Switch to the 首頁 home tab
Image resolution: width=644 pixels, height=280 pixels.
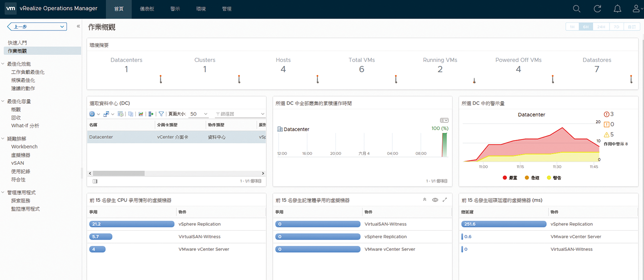119,9
